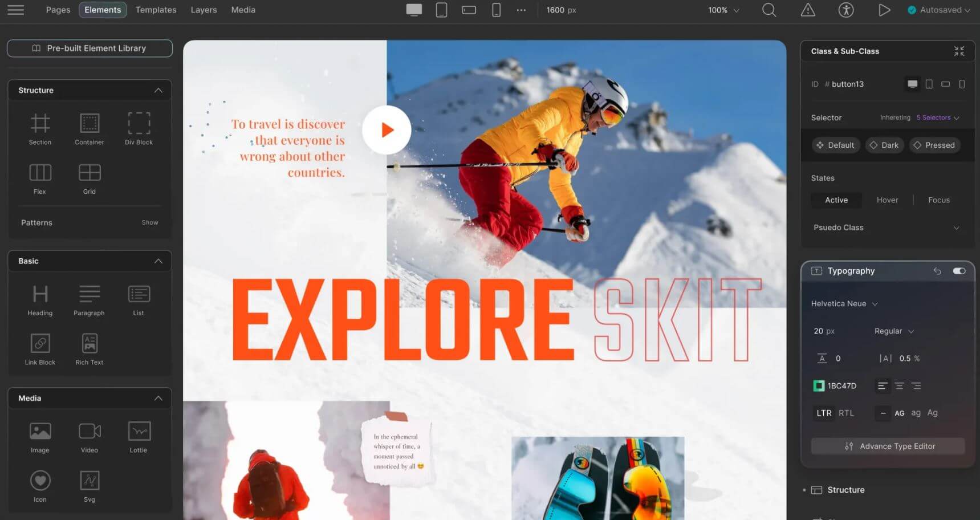Open the Pre-built Element Library
The image size is (980, 520).
click(x=90, y=48)
